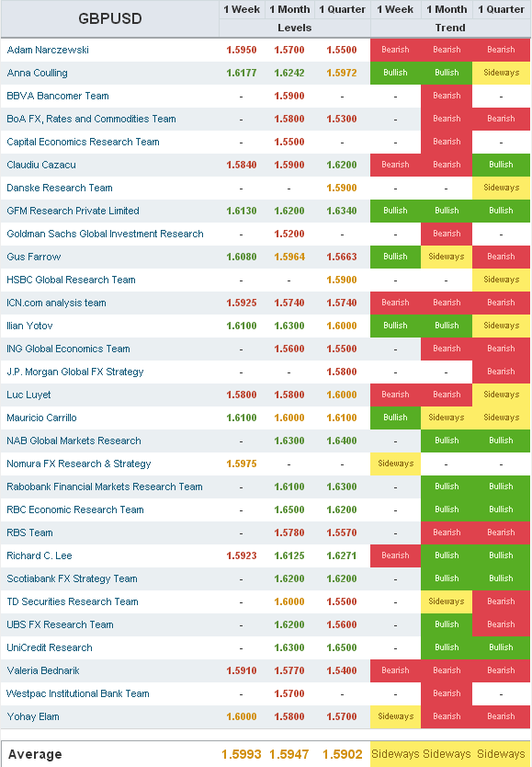
Task: Open BBVA Bancomer Team link
Action: [58, 96]
